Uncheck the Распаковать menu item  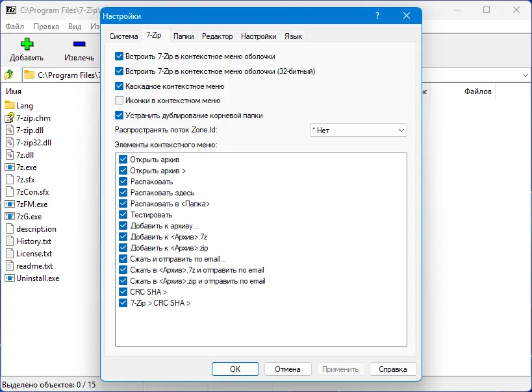click(x=123, y=182)
